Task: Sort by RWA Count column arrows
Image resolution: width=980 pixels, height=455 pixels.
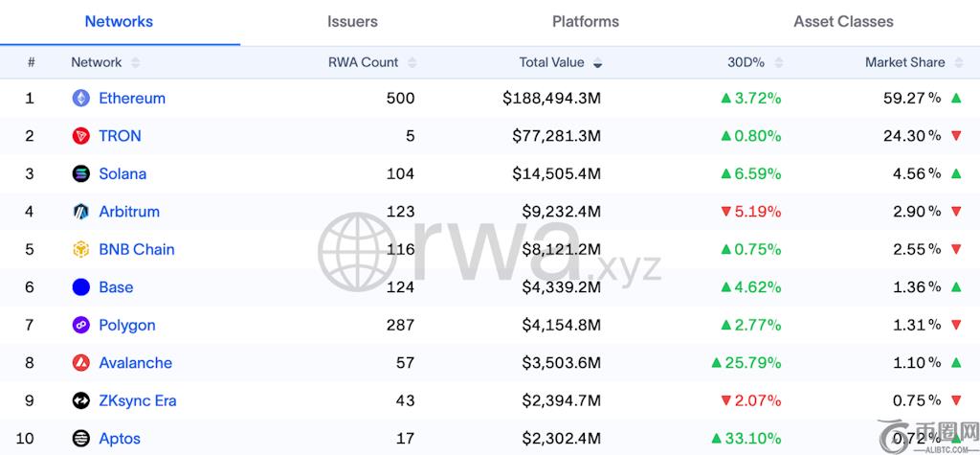Action: point(412,62)
